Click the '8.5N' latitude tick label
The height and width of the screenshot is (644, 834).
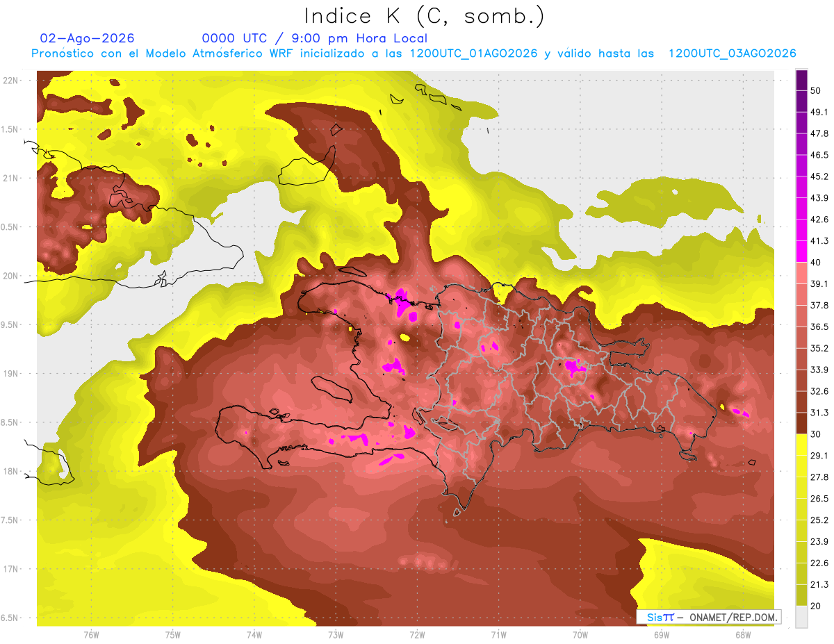tap(10, 422)
